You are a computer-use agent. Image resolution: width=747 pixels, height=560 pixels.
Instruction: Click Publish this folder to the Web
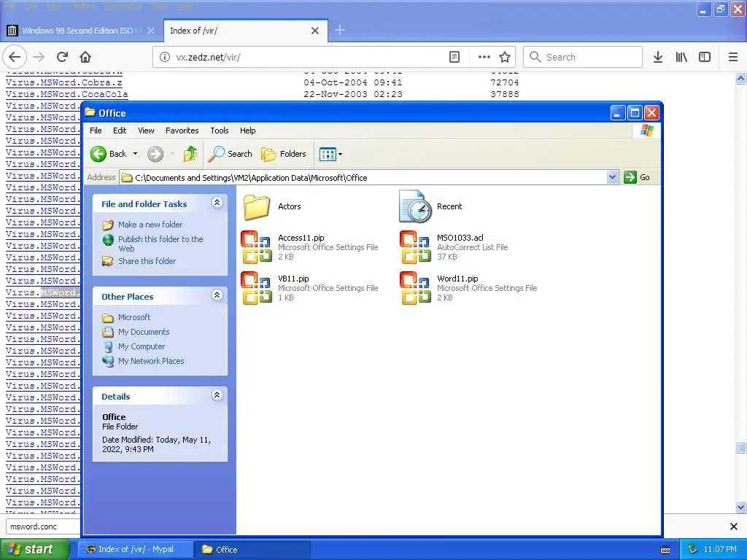[x=160, y=244]
